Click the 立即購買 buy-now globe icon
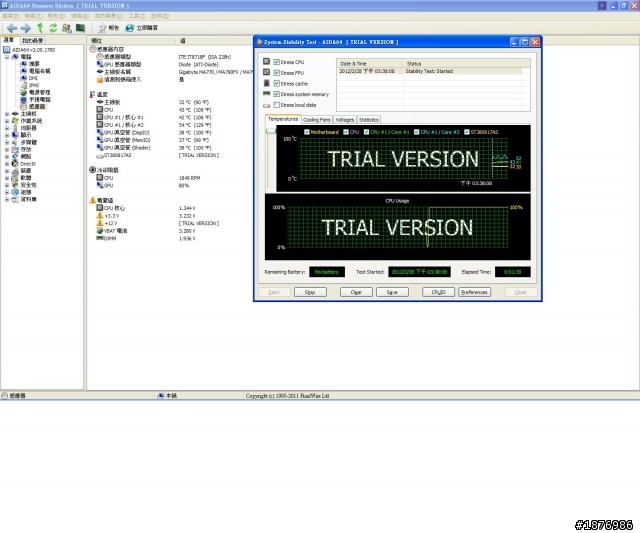The image size is (640, 533). click(129, 28)
